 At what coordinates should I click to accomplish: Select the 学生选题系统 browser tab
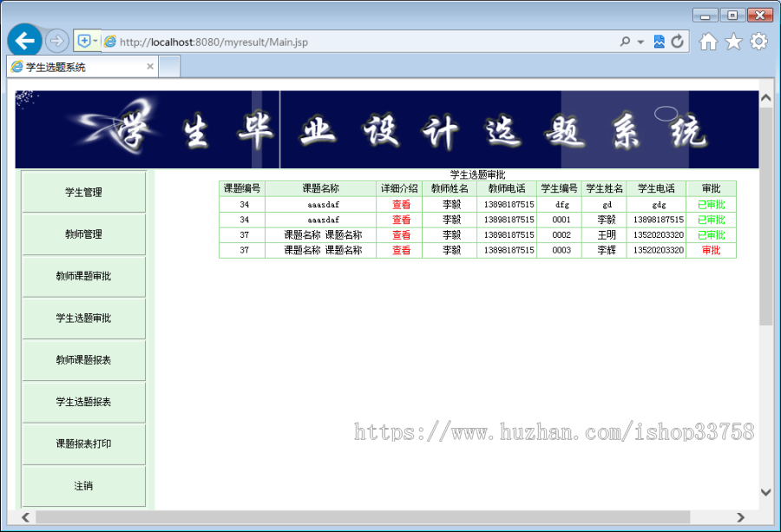(x=82, y=67)
